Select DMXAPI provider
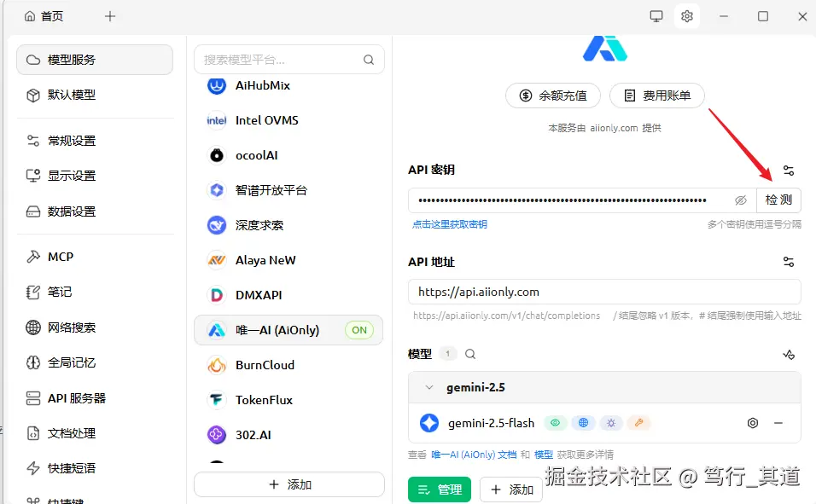This screenshot has width=816, height=504. 289,295
